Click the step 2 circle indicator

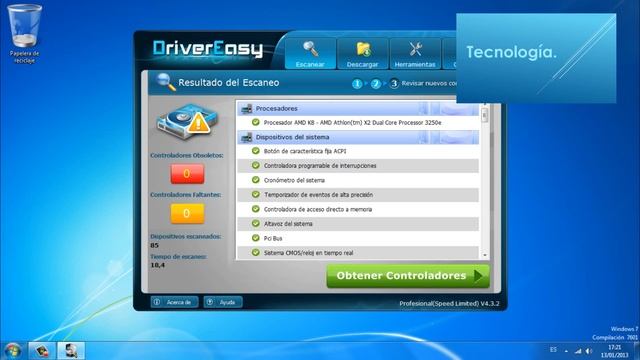(x=376, y=84)
